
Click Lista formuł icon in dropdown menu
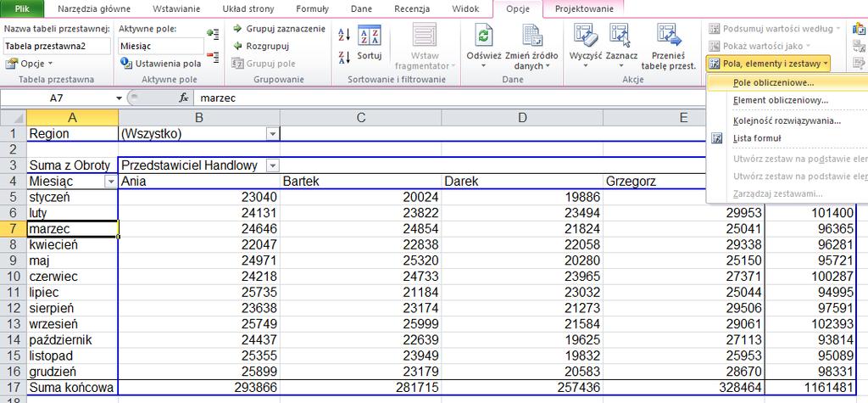click(717, 138)
